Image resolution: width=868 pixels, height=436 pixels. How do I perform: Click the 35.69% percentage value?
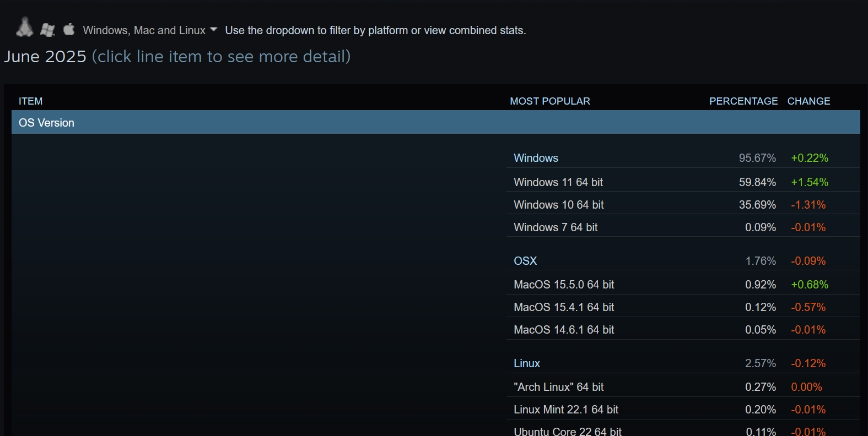(x=757, y=204)
